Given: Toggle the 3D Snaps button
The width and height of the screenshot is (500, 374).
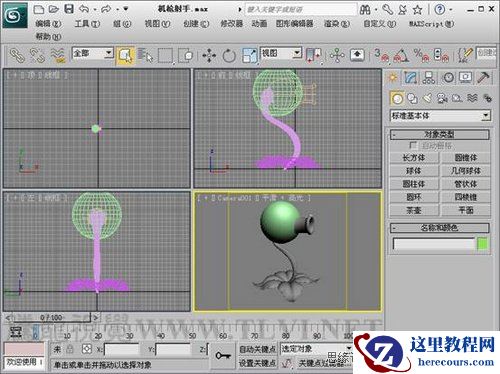Looking at the screenshot, I should point(382,55).
